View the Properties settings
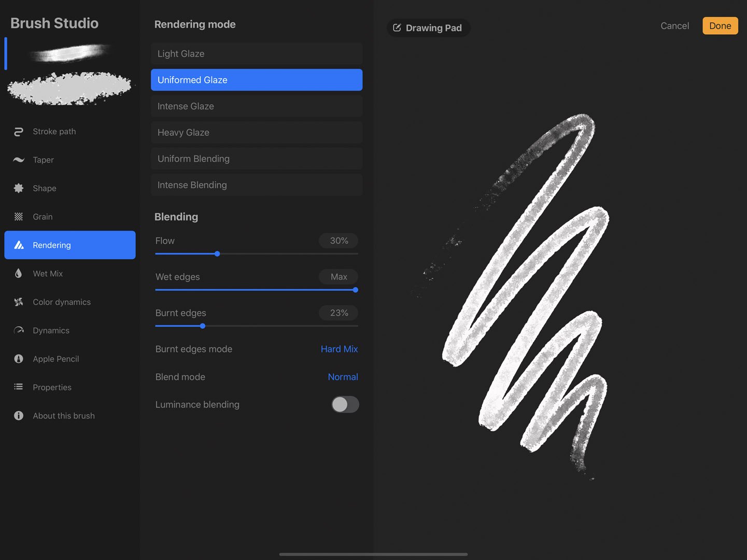Screen dimensions: 747x560 [x=52, y=387]
